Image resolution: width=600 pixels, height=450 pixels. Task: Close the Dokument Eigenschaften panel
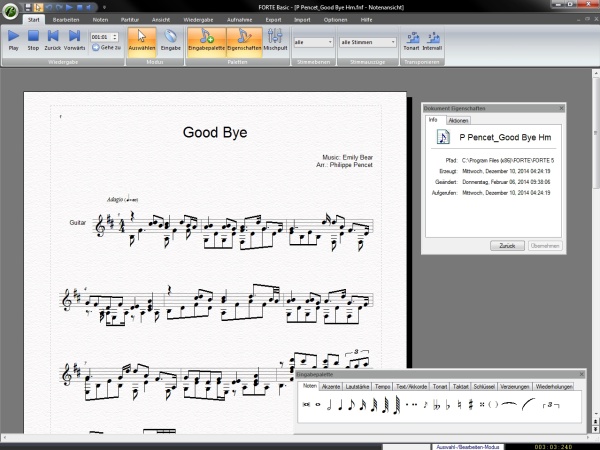561,108
